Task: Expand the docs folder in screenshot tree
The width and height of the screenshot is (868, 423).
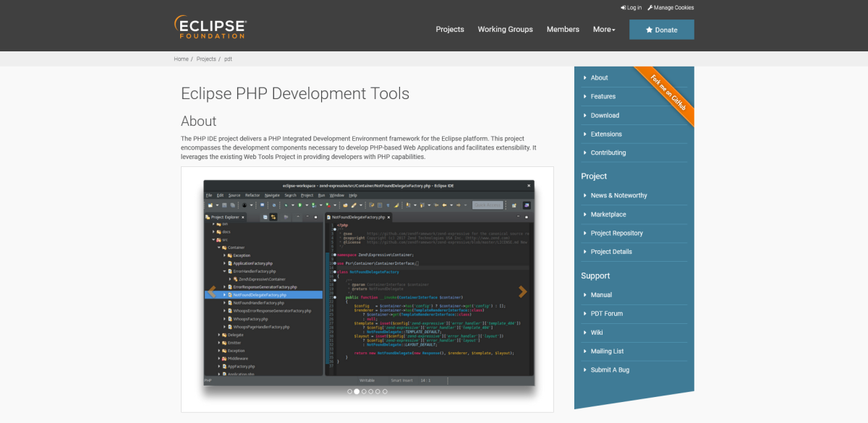Action: 213,231
